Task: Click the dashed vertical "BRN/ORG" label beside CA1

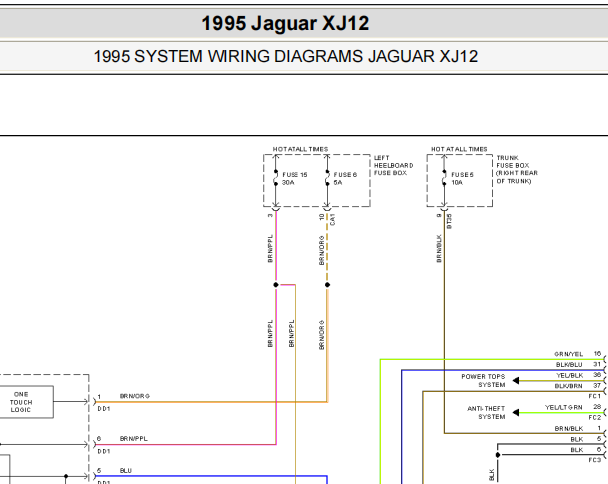Action: pyautogui.click(x=321, y=251)
